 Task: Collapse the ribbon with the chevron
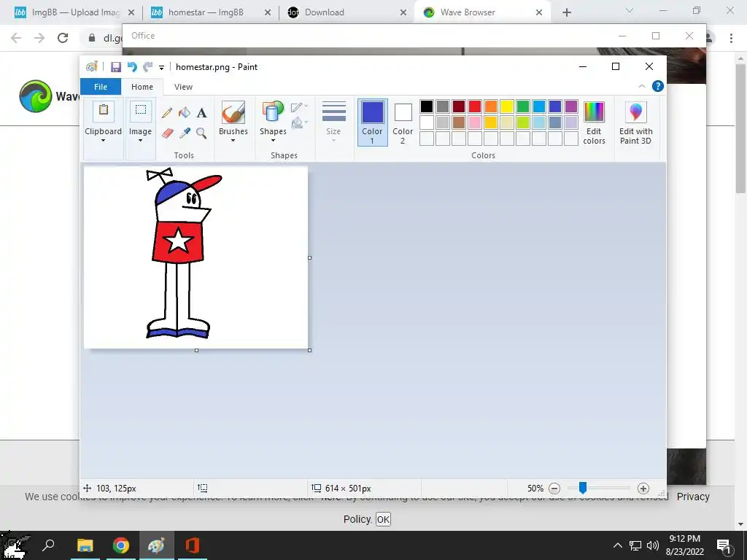[x=642, y=86]
